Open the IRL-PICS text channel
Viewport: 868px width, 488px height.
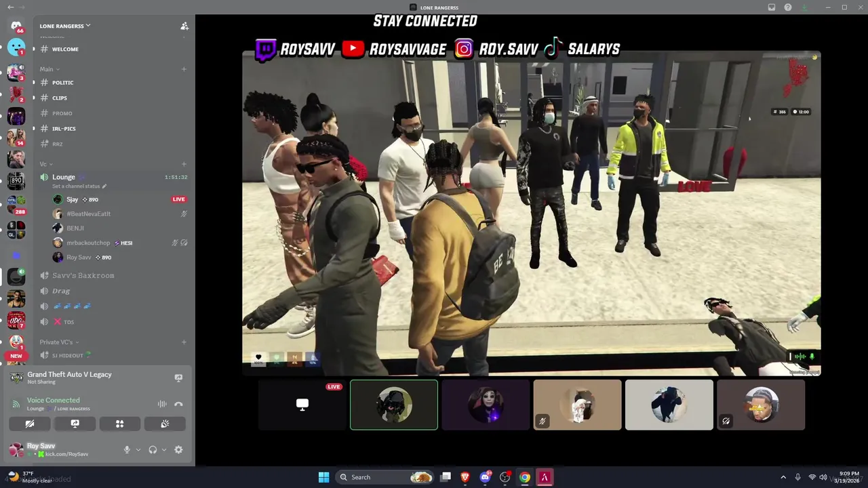point(114,128)
